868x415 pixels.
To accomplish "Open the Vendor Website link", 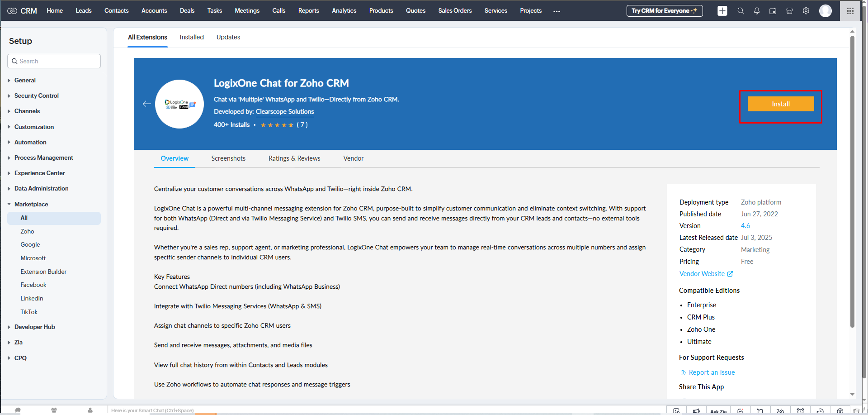I will 702,274.
